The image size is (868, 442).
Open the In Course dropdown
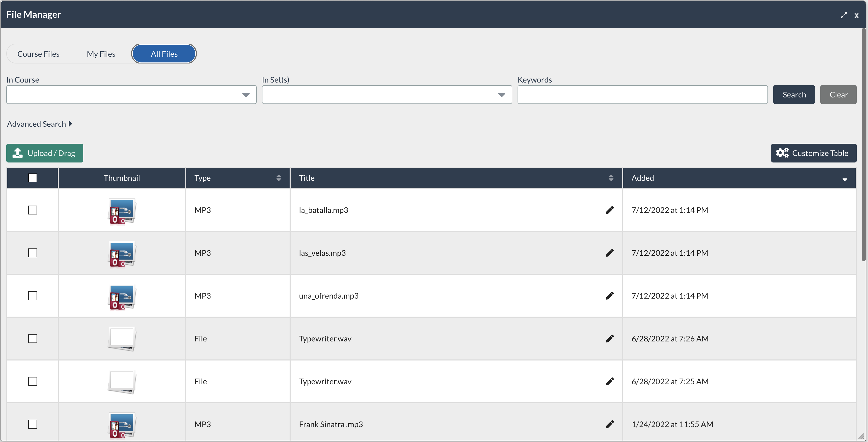pos(131,95)
